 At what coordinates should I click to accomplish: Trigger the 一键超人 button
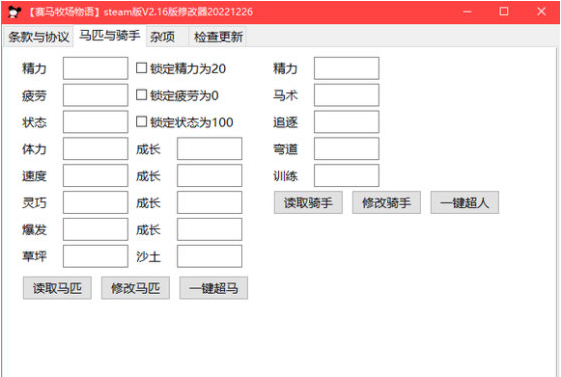[464, 203]
